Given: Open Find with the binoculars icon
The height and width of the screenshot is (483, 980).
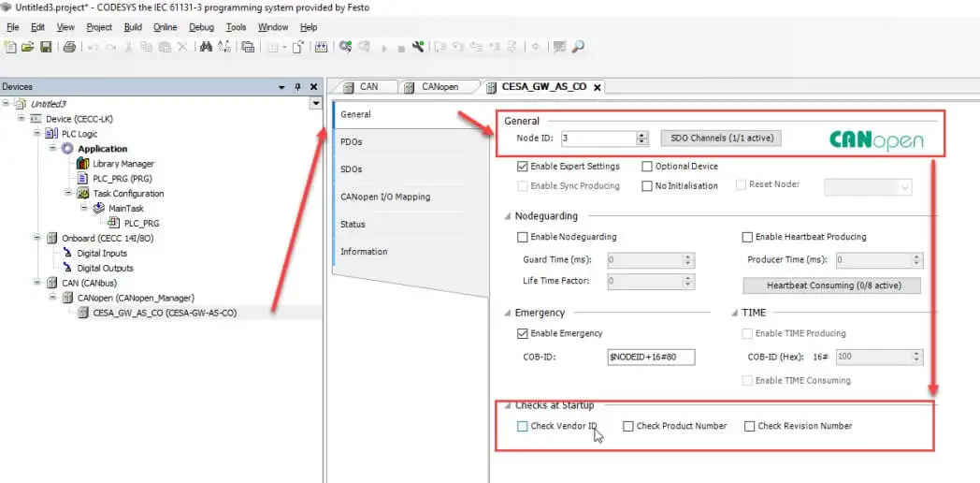Looking at the screenshot, I should coord(206,47).
